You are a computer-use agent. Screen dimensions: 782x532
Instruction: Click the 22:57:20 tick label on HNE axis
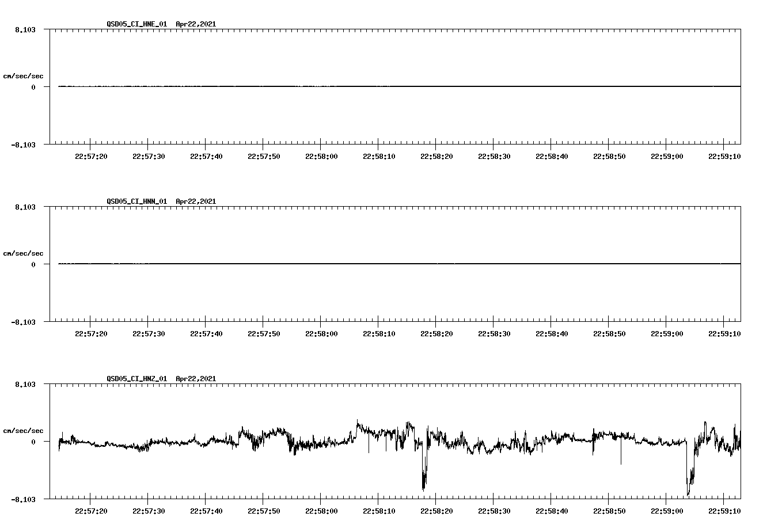click(90, 155)
